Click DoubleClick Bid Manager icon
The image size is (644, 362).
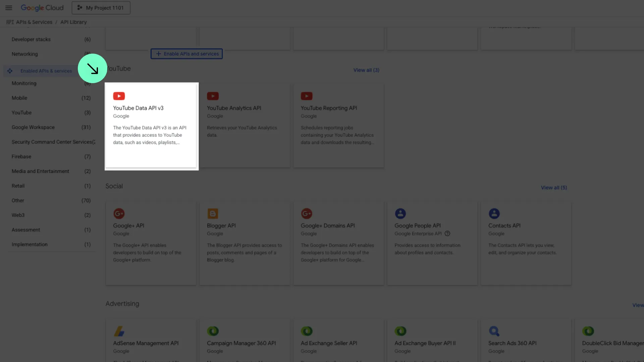click(588, 331)
